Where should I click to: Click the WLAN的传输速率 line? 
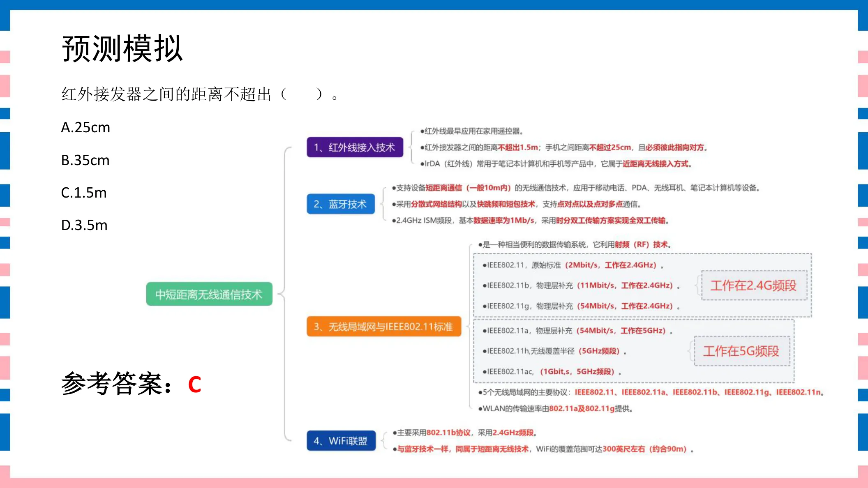[555, 409]
